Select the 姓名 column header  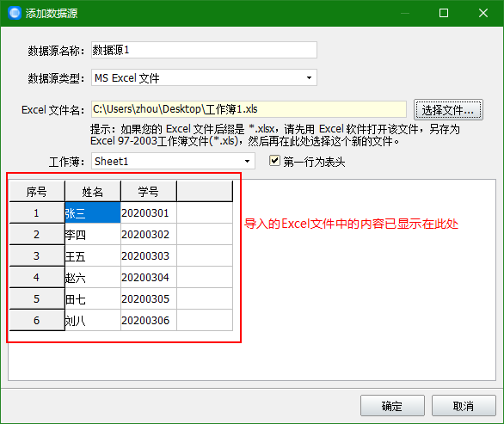click(x=93, y=191)
